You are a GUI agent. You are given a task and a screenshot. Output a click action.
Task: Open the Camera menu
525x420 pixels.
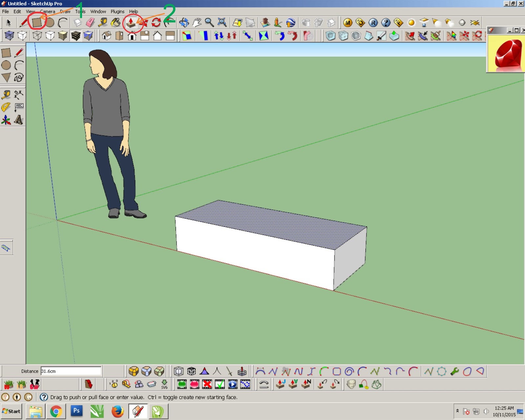48,11
